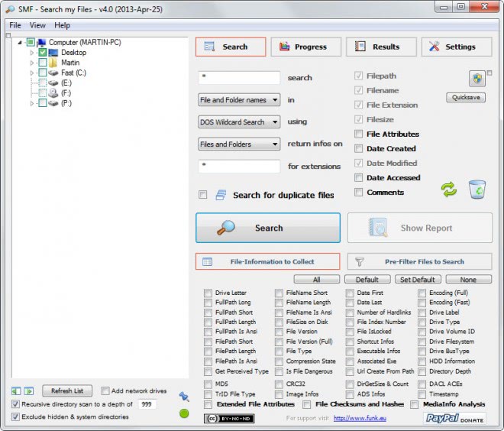Toggle Recursive directory scan checkbox
This screenshot has width=504, height=431.
[x=15, y=404]
